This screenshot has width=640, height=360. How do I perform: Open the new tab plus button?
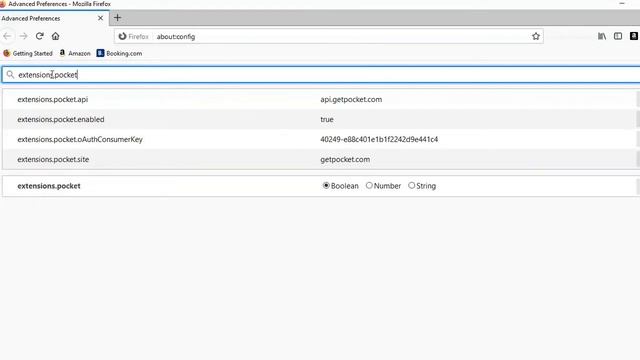click(117, 18)
